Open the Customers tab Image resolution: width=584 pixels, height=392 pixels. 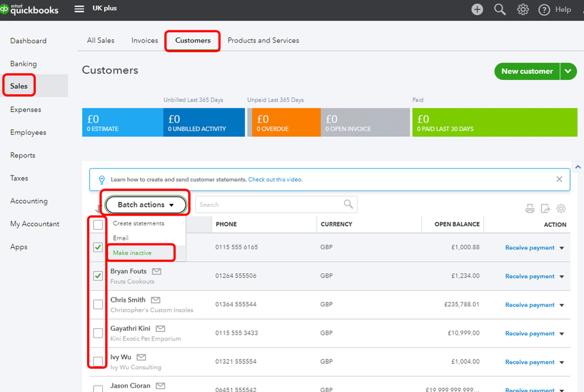tap(192, 40)
